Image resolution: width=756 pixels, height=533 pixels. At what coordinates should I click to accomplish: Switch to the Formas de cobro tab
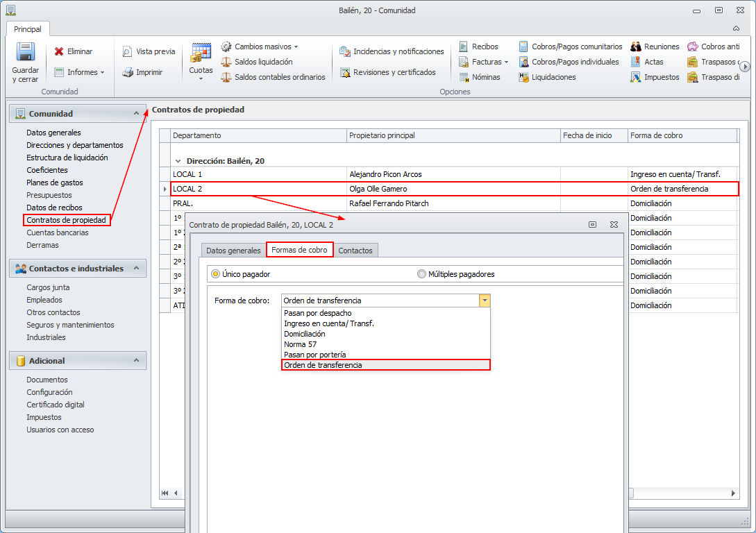299,250
